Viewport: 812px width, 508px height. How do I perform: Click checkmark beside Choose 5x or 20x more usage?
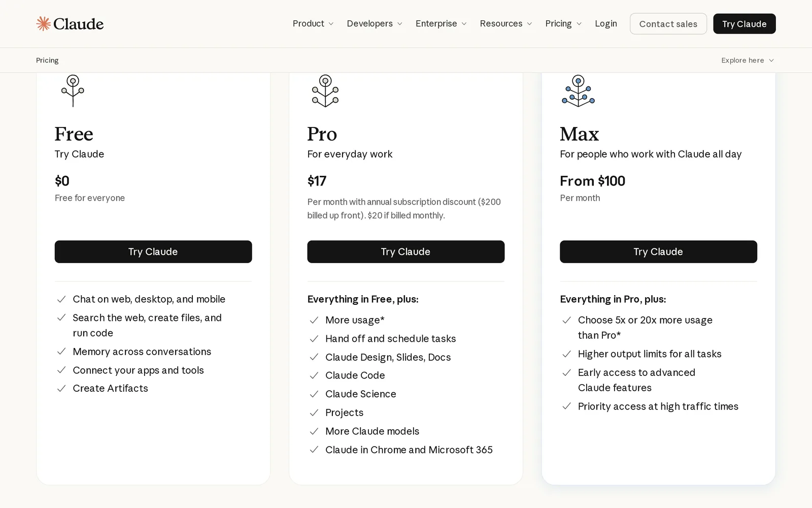(x=567, y=320)
